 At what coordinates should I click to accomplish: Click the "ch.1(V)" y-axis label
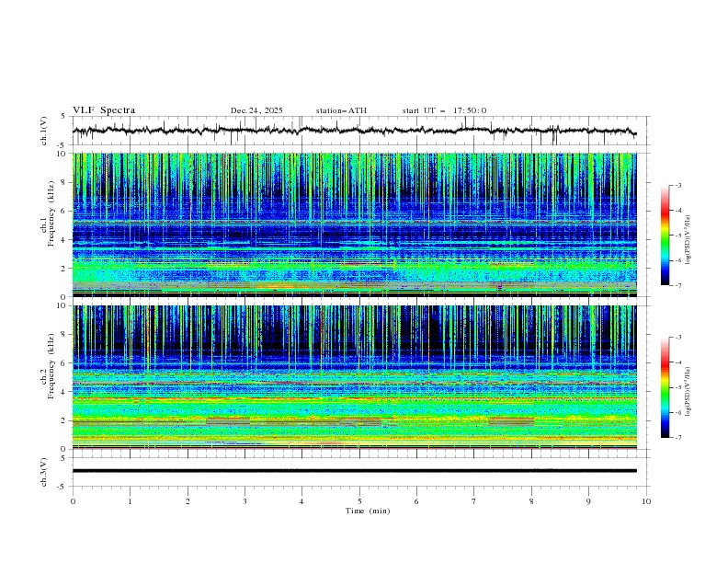[x=44, y=131]
